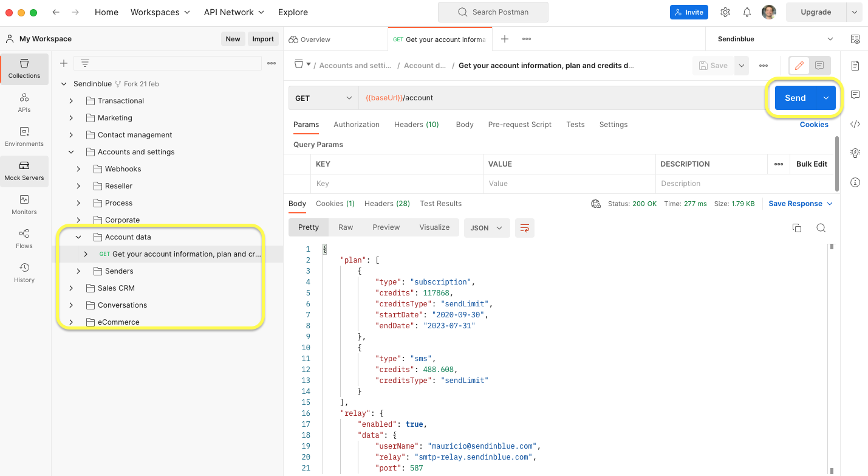The height and width of the screenshot is (476, 868).
Task: Open the code snippet panel on the right
Action: tap(855, 123)
